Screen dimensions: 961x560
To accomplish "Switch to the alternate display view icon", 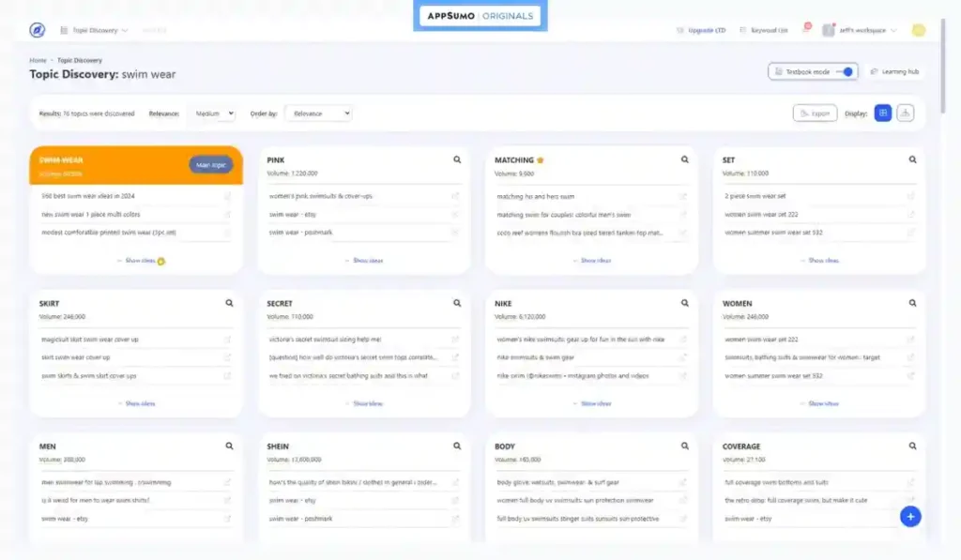I will click(905, 114).
